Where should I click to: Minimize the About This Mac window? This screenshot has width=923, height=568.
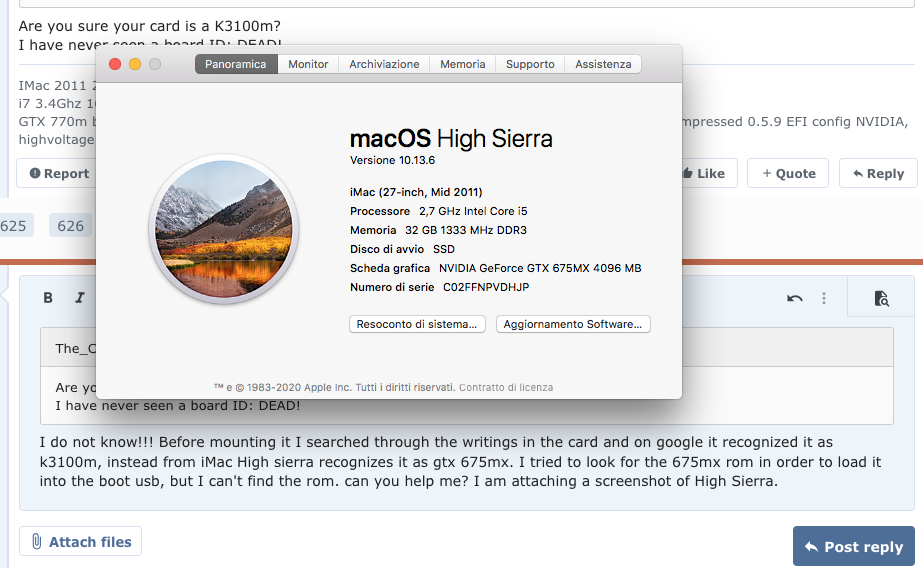135,64
